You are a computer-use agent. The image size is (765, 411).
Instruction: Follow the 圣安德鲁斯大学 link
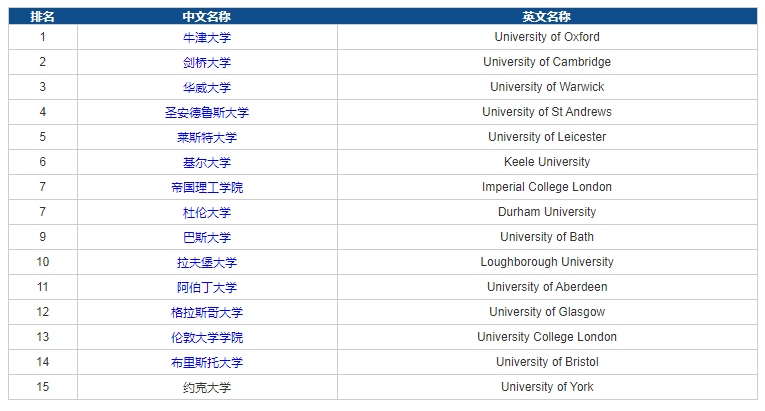[x=207, y=112]
